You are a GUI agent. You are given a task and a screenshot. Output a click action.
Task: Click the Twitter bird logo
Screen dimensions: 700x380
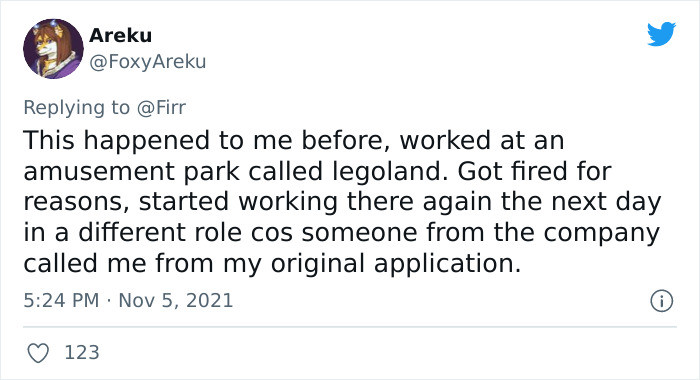point(661,33)
